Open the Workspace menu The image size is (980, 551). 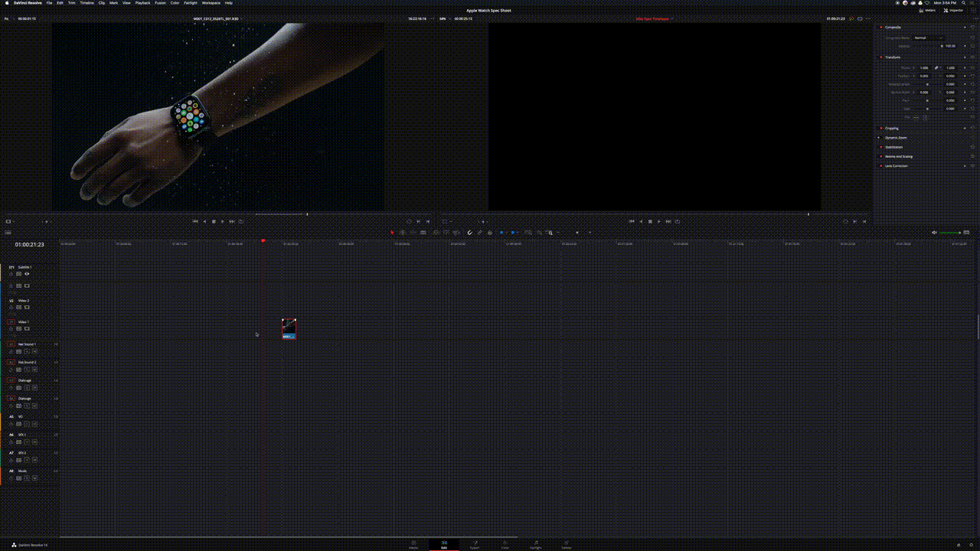pyautogui.click(x=211, y=3)
